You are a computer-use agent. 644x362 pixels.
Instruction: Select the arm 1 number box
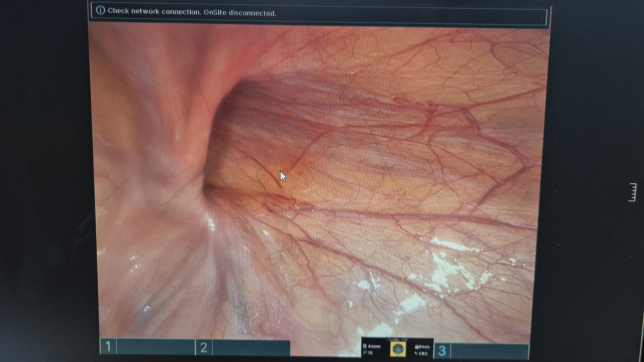click(x=108, y=346)
